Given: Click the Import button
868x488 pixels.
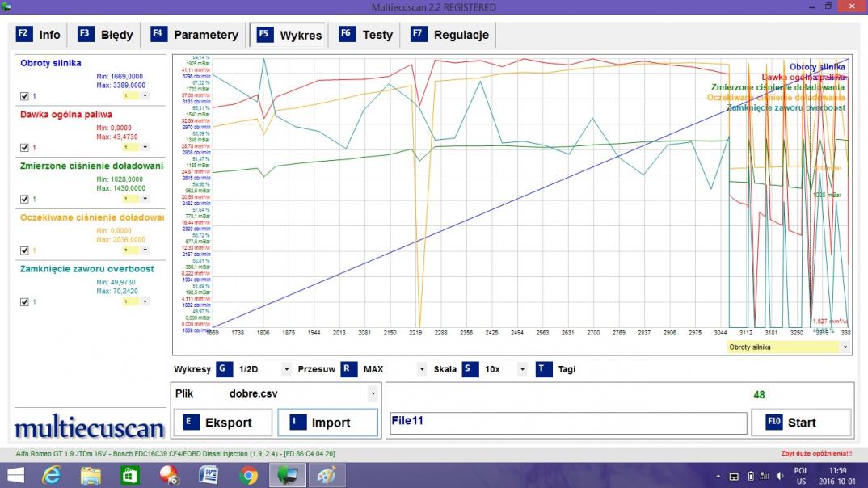Looking at the screenshot, I should point(327,423).
